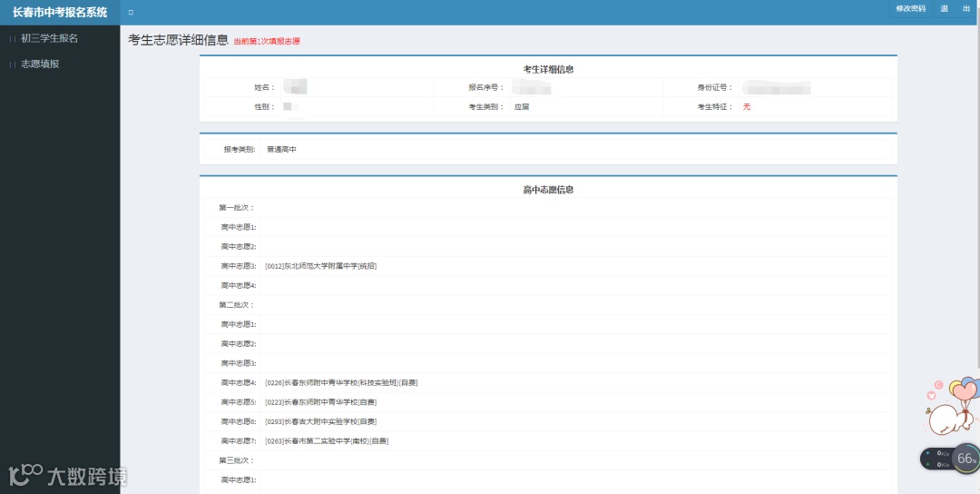Open 初三学生报名 in the sidebar

(49, 39)
